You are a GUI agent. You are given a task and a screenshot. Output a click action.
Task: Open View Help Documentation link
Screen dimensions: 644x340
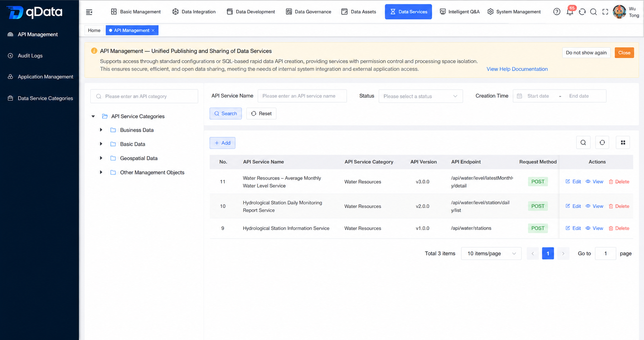pyautogui.click(x=517, y=69)
